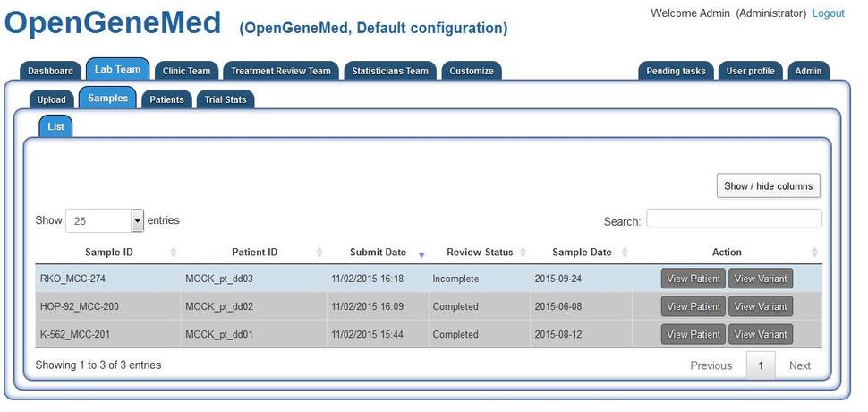The height and width of the screenshot is (412, 868).
Task: View Variant for sample HOP-92_MCC-200
Action: click(760, 306)
